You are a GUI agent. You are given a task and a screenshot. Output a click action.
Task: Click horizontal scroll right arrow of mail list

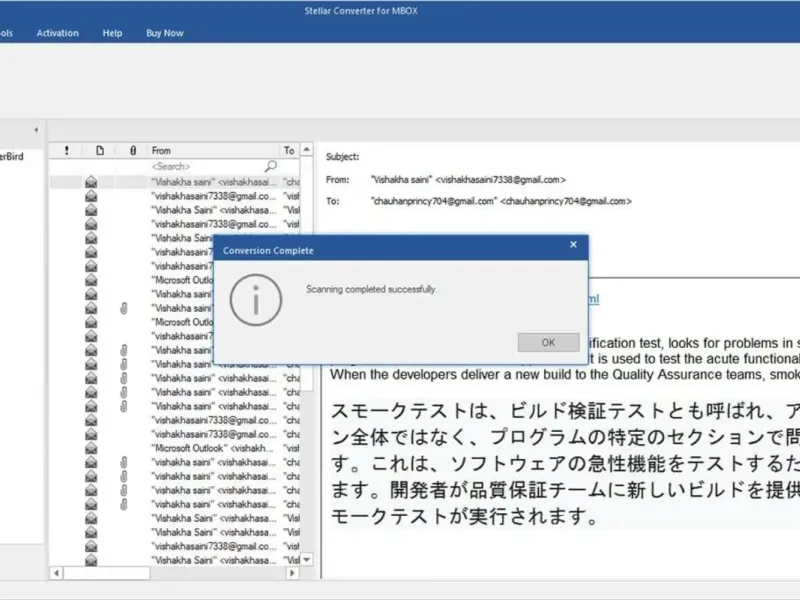coord(292,573)
